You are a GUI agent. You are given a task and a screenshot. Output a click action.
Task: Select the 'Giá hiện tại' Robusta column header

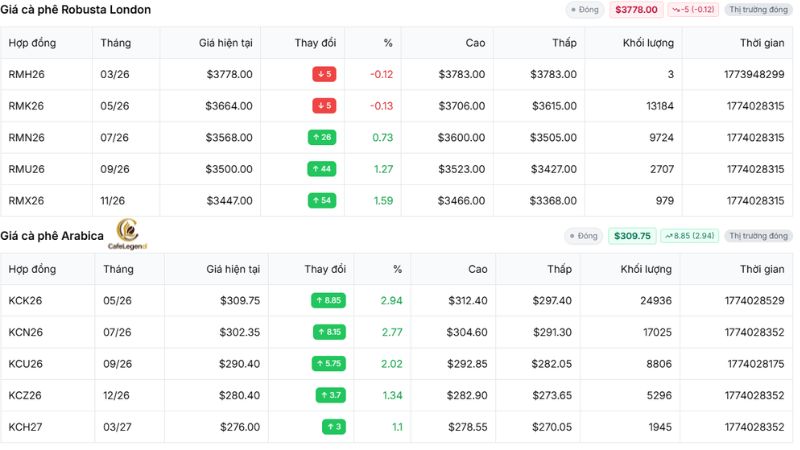click(226, 43)
